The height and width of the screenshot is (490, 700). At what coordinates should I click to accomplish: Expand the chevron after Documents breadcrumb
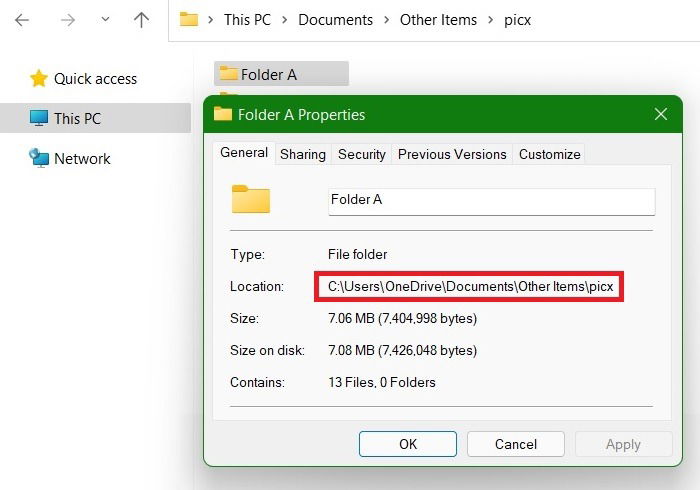click(387, 20)
